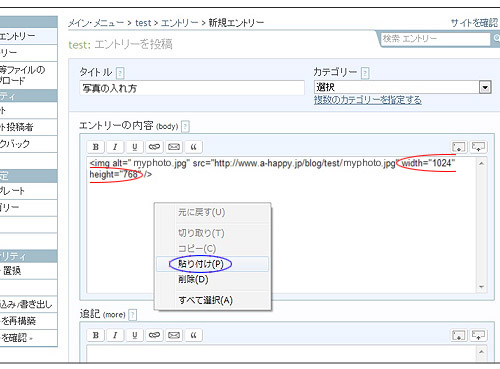Click insert image icon in 追記 toolbar
The image size is (500, 369).
459,335
